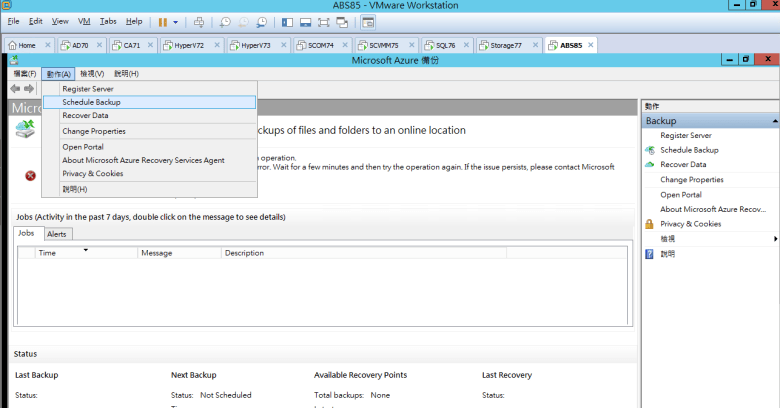Click the MMC back arrow icon
The width and height of the screenshot is (780, 408).
click(15, 88)
